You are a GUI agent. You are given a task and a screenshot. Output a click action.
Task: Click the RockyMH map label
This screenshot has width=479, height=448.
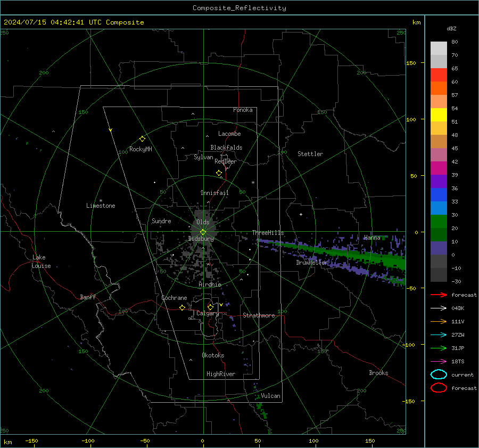141,149
